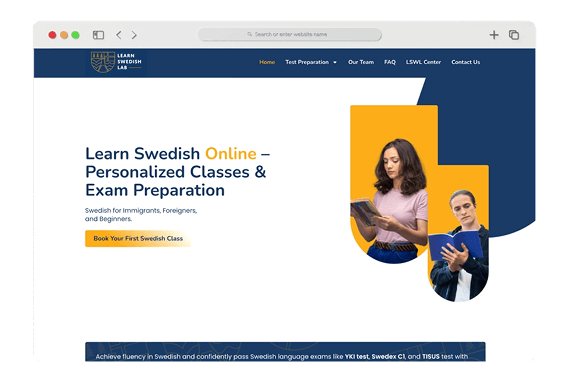Click the YKI test text in banner
Screen dimensions: 569x383
356,356
